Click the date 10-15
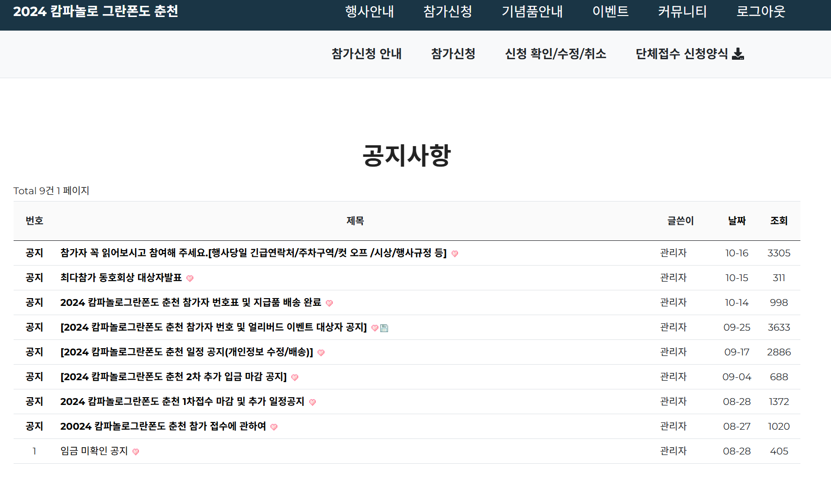The width and height of the screenshot is (831, 504). 737,278
